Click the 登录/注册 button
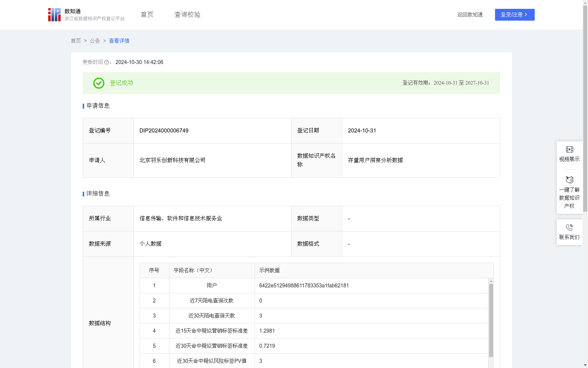The height and width of the screenshot is (368, 588). tap(514, 15)
